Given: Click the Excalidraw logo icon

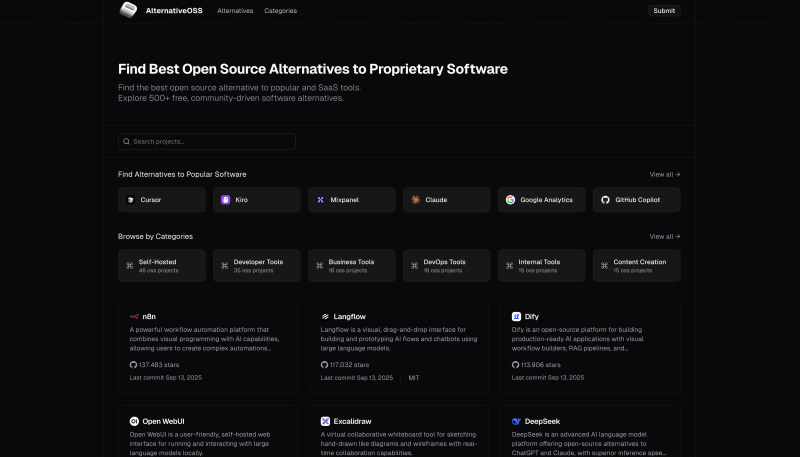Looking at the screenshot, I should (325, 421).
